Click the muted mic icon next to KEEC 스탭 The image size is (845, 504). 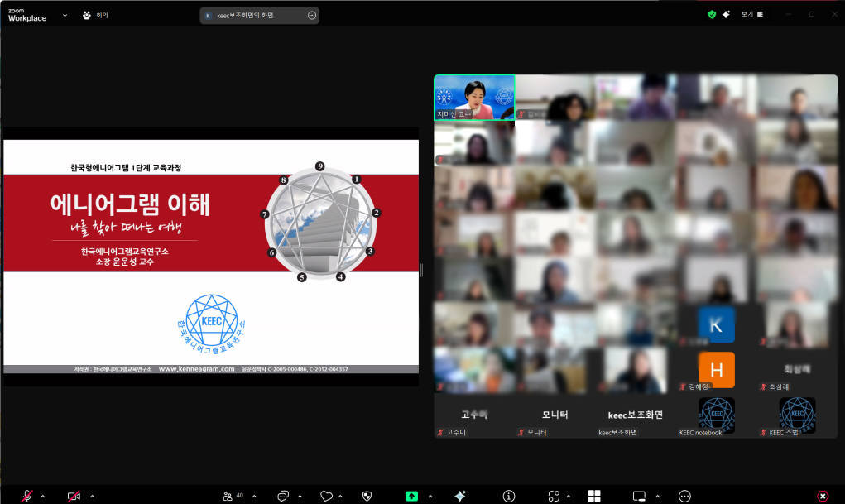763,432
